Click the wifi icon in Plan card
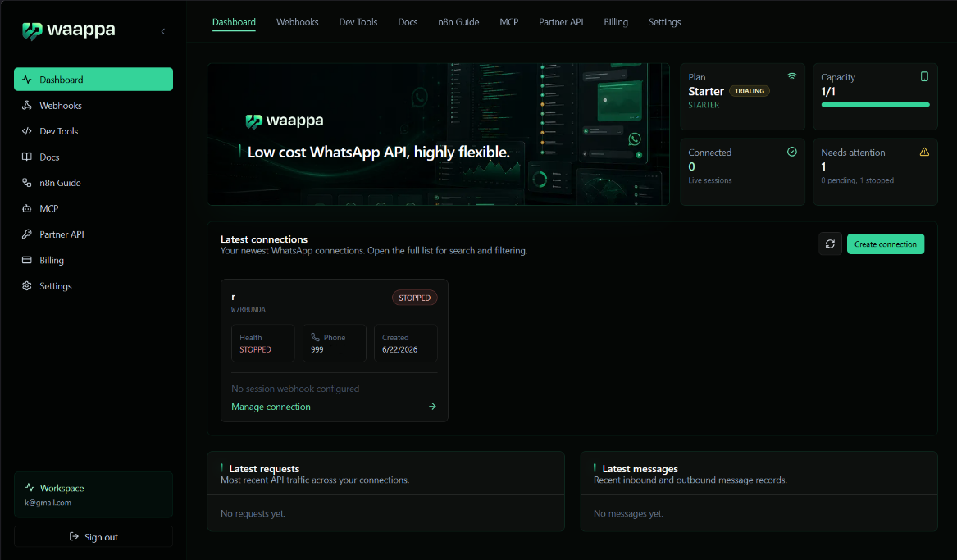Image resolution: width=957 pixels, height=560 pixels. pos(791,76)
